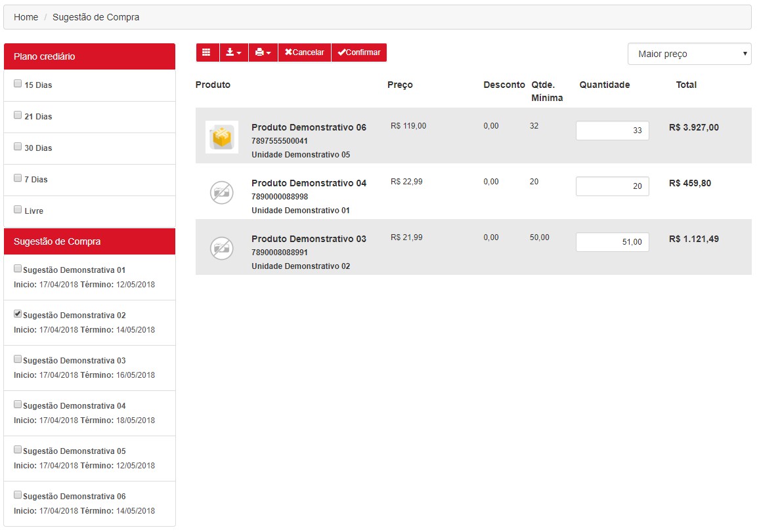
Task: Check Sugestão Demonstrativa 03 checkbox
Action: pos(18,359)
